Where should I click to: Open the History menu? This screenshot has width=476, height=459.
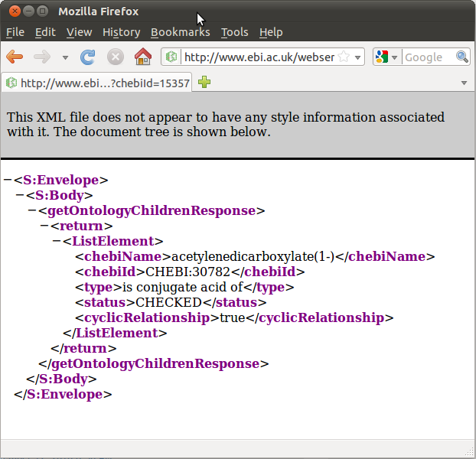[121, 32]
